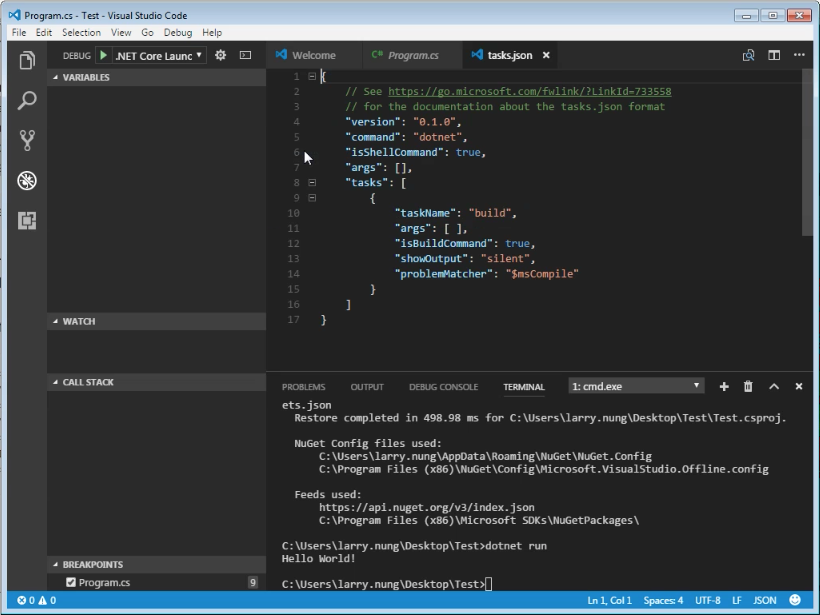Select the .NET Core Launch configuration dropdown
Screen dimensions: 820x615
[159, 55]
